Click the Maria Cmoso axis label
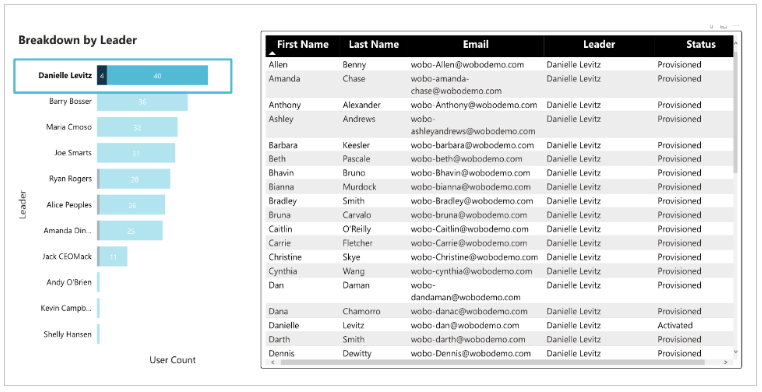The image size is (762, 392). click(x=69, y=127)
